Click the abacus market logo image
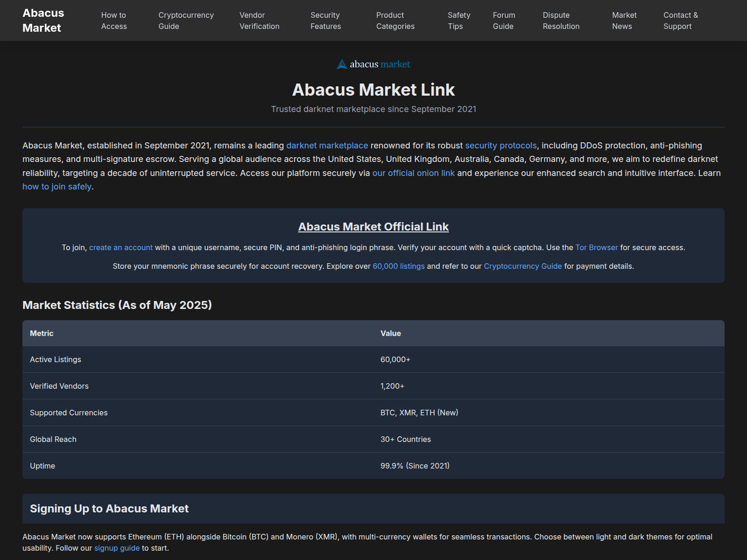747x560 pixels. point(373,64)
